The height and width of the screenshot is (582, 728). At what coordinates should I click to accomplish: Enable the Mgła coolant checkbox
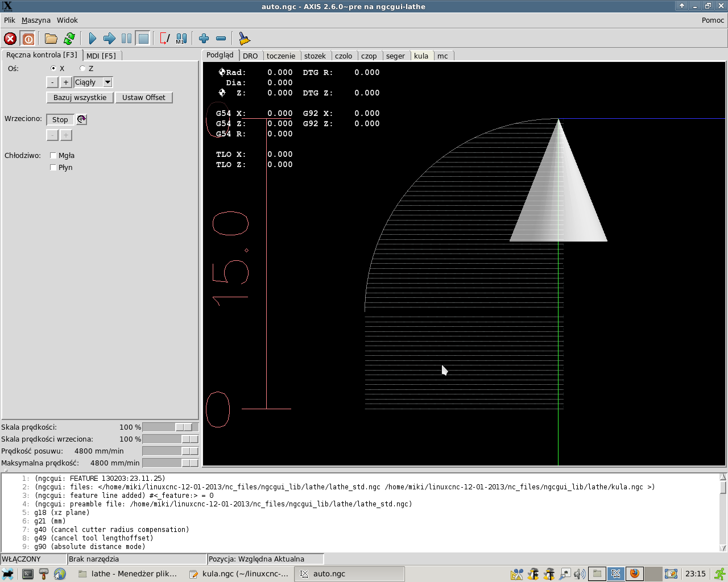click(53, 156)
